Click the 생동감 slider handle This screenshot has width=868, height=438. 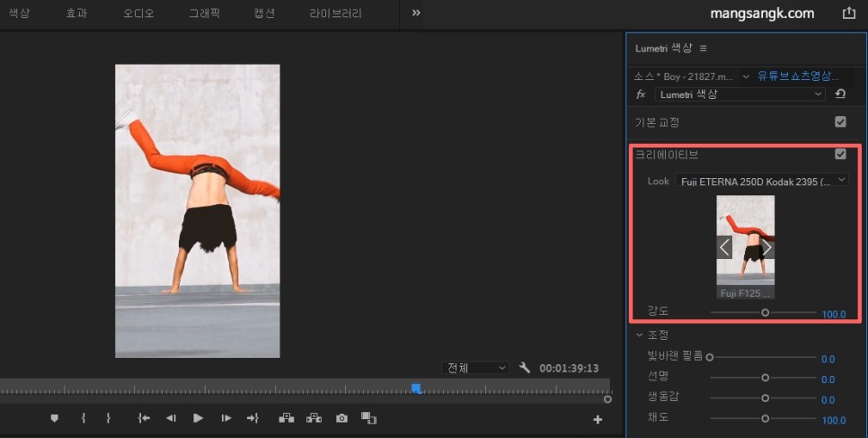[x=765, y=398]
